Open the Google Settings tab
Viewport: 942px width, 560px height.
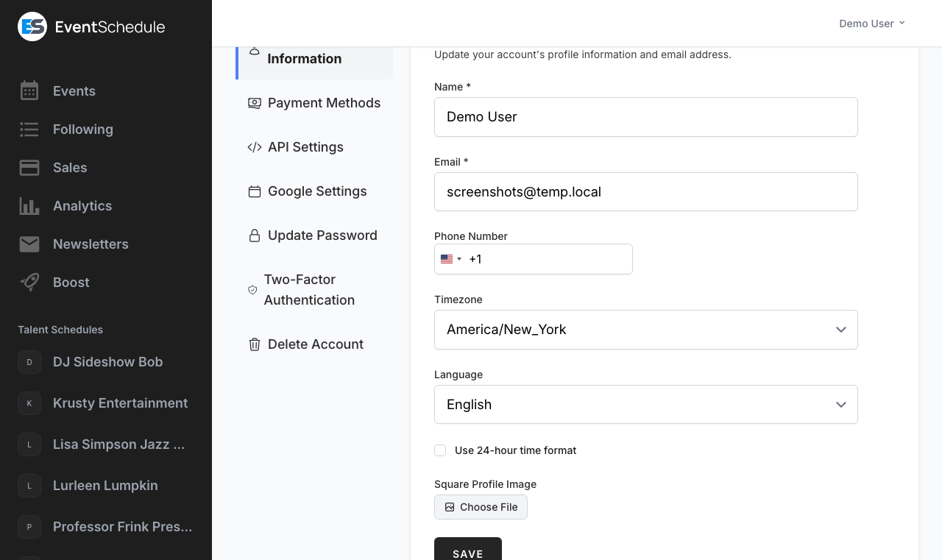click(x=317, y=191)
